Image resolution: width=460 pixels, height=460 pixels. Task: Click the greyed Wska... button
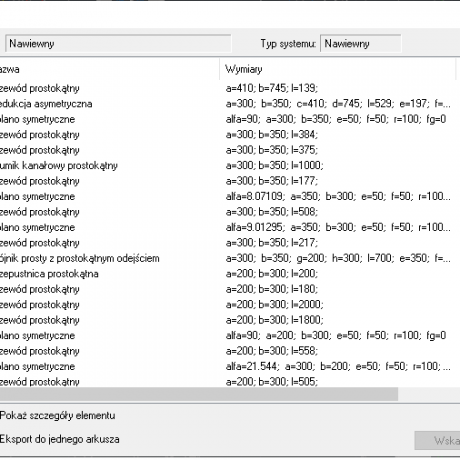tap(437, 440)
